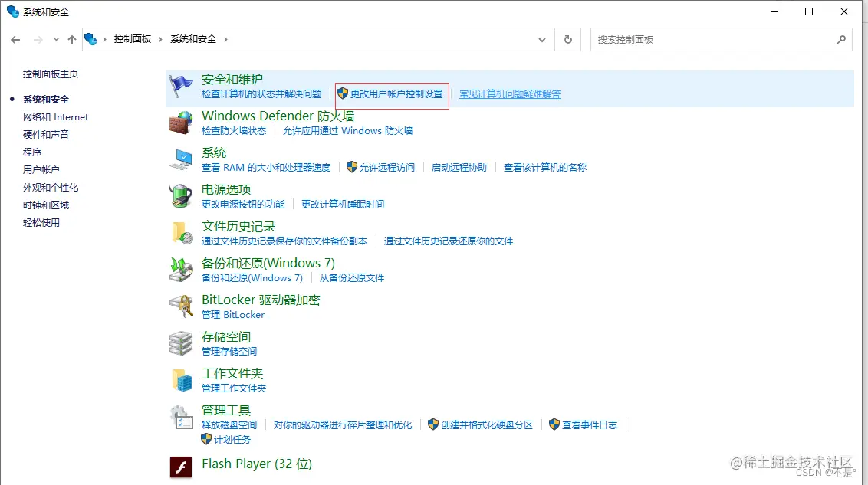Click the control panel icon in the title bar
Viewport: 868px width, 485px height.
(13, 11)
